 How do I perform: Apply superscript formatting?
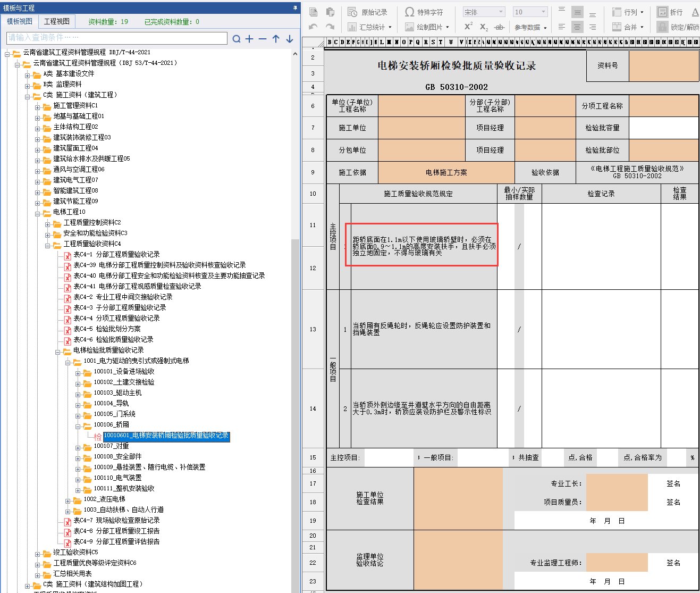pyautogui.click(x=468, y=27)
